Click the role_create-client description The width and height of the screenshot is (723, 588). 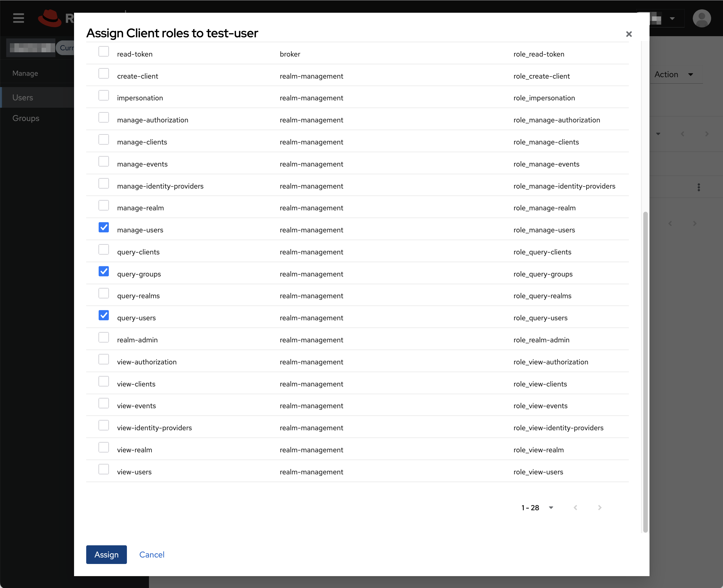(x=542, y=76)
